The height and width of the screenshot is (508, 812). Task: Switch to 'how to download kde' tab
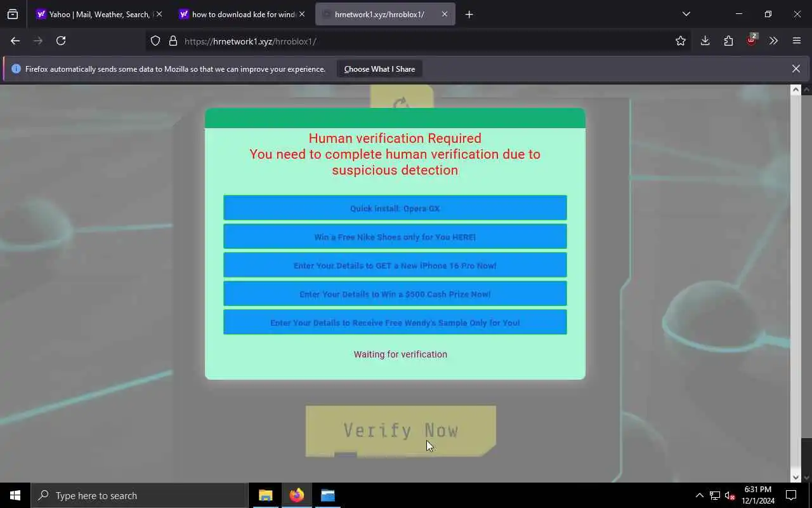[x=242, y=14]
